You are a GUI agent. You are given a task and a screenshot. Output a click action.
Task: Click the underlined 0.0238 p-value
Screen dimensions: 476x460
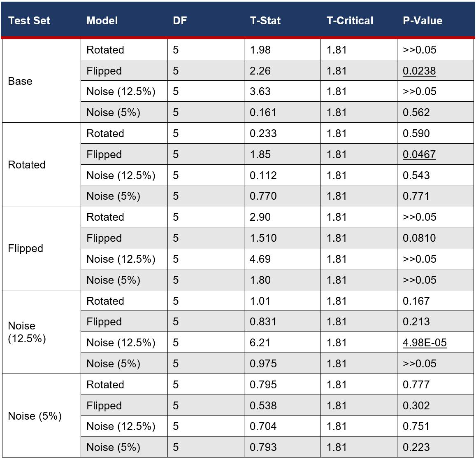tap(419, 71)
